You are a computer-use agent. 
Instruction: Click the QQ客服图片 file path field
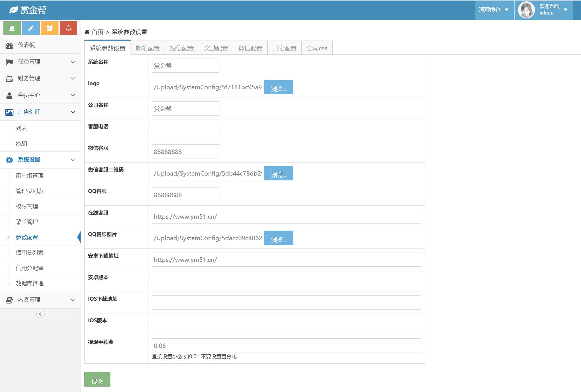tap(208, 238)
